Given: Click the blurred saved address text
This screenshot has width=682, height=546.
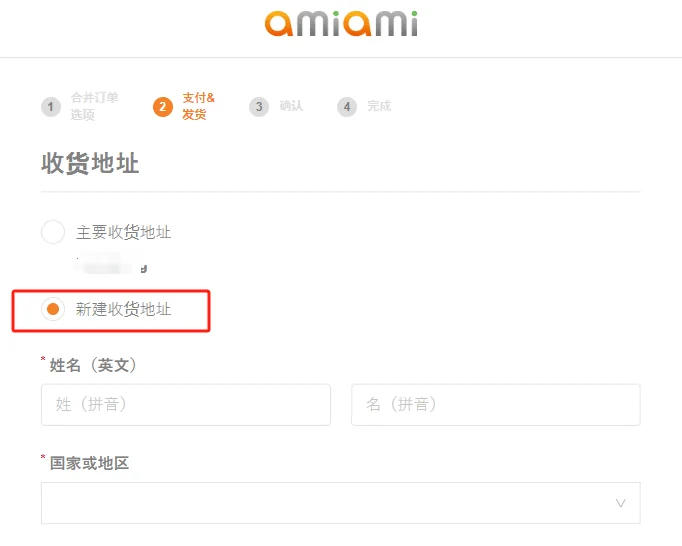Looking at the screenshot, I should click(111, 263).
